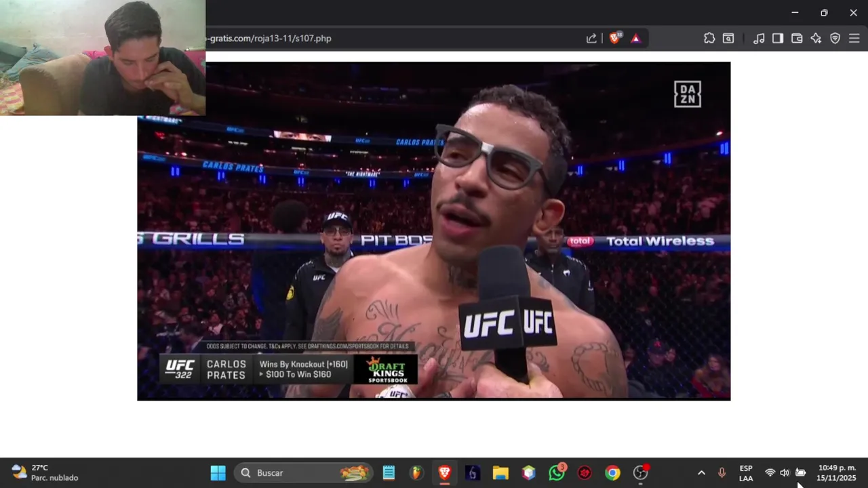Switch ESP LAA keyboard language
Viewport: 868px width, 488px height.
click(x=746, y=473)
